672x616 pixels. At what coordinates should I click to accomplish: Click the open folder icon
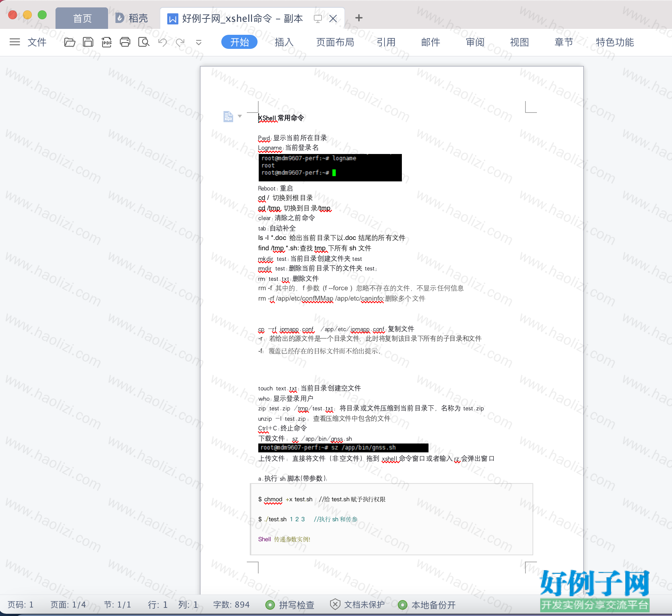click(70, 42)
